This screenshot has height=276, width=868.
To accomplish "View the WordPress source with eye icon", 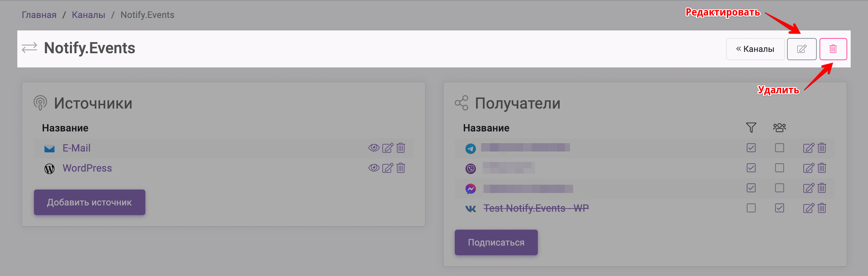I will coord(374,168).
